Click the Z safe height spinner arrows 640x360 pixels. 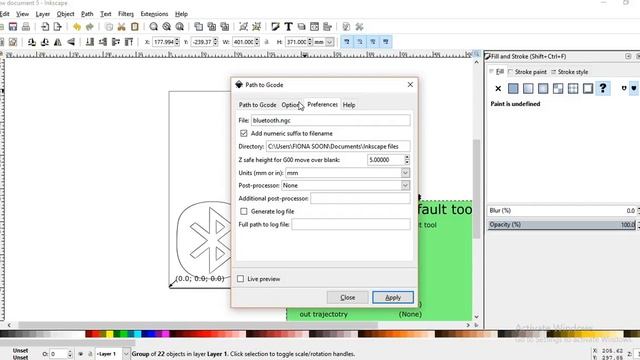[407, 160]
